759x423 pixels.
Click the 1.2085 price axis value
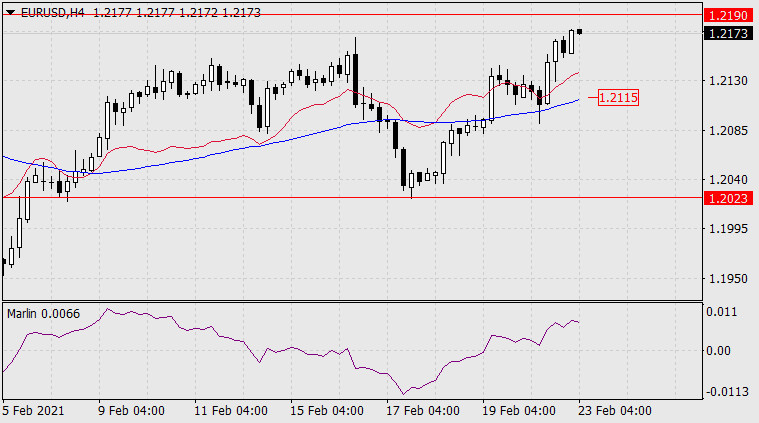728,130
